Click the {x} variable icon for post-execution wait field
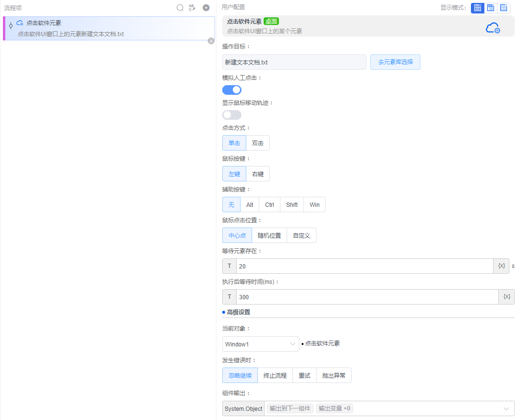Image resolution: width=519 pixels, height=420 pixels. 506,297
